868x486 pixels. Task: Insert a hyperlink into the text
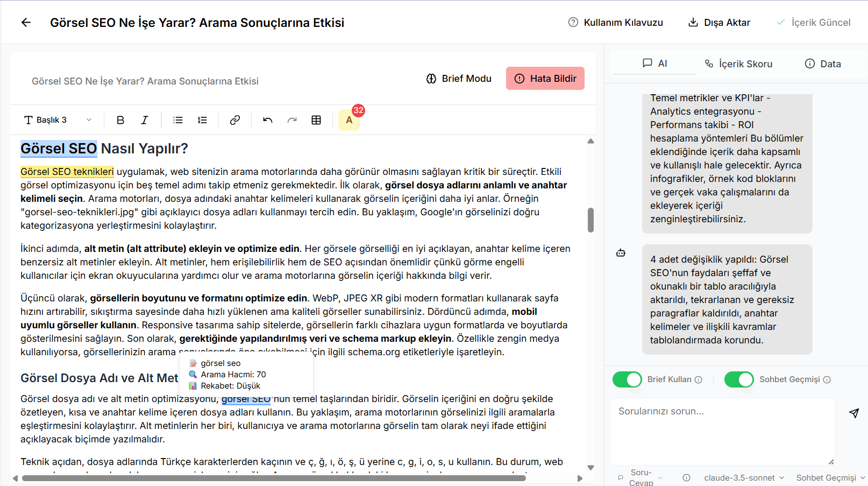tap(234, 119)
